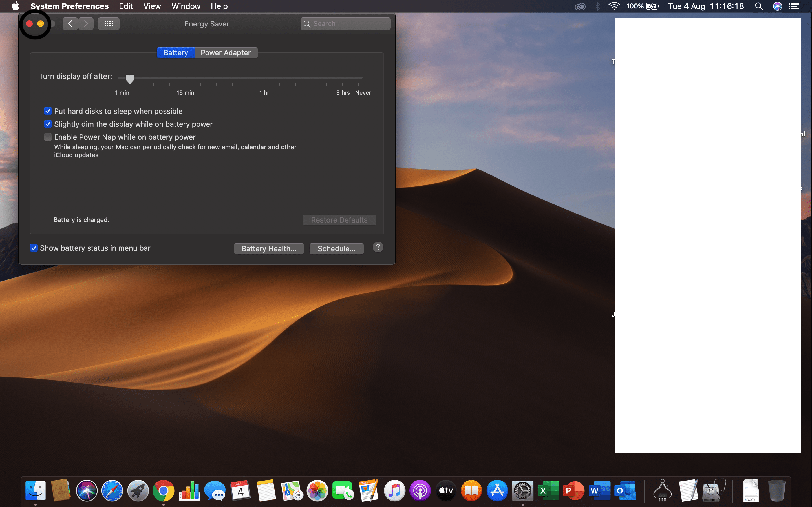Open Siri from the menu bar

[x=777, y=6]
